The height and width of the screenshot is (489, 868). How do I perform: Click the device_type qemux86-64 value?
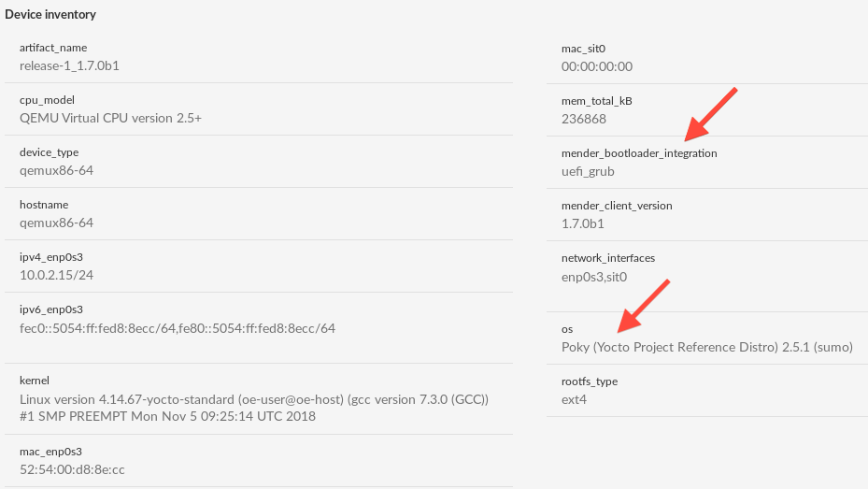pyautogui.click(x=56, y=170)
